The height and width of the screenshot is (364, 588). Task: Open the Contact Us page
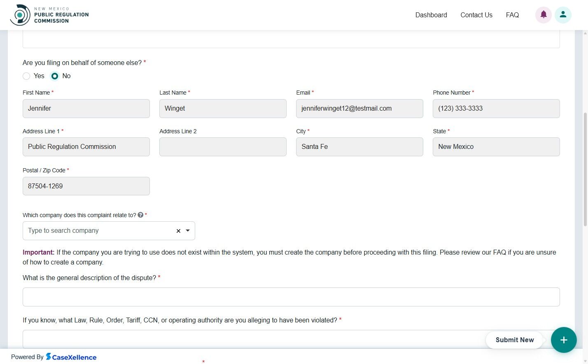pyautogui.click(x=476, y=15)
